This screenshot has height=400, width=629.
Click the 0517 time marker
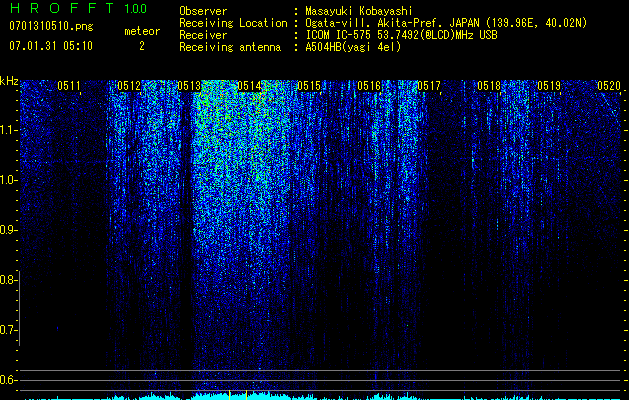(x=429, y=86)
